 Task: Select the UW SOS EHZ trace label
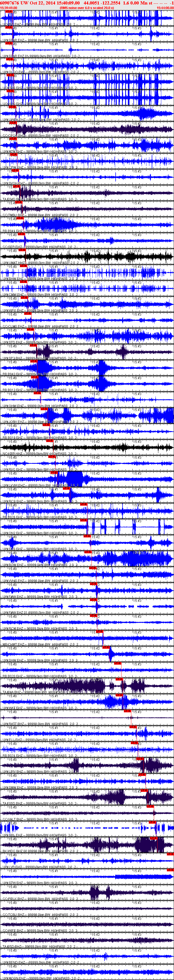tap(40, 549)
